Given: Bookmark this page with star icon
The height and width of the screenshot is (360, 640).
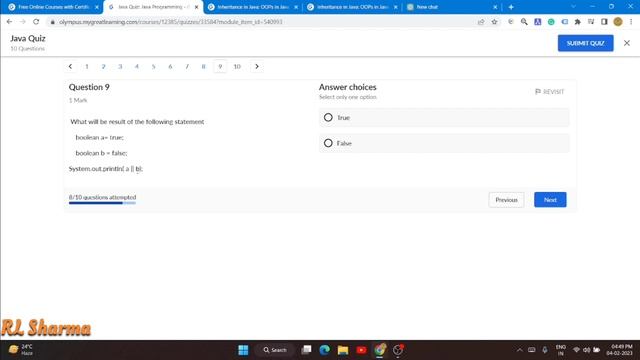Looking at the screenshot, I should tap(494, 22).
